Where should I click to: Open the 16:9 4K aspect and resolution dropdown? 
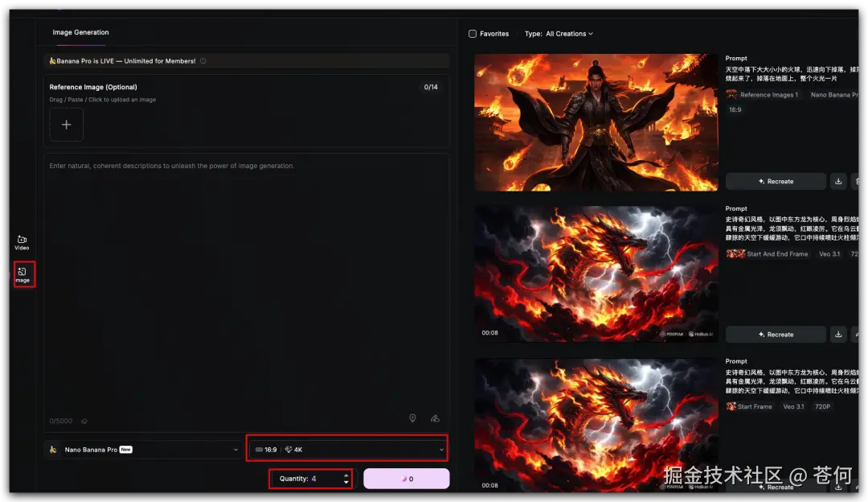tap(348, 450)
